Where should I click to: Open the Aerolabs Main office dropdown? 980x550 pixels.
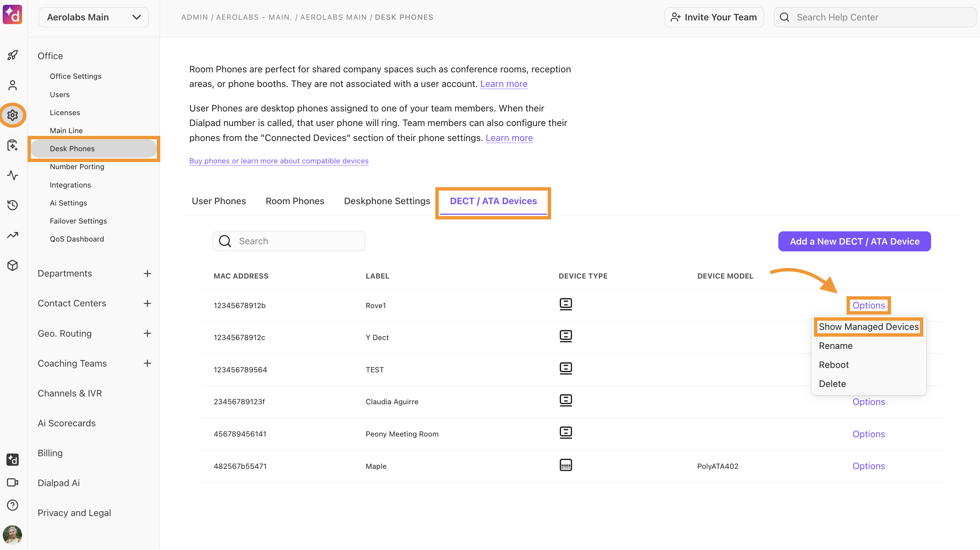coord(94,17)
